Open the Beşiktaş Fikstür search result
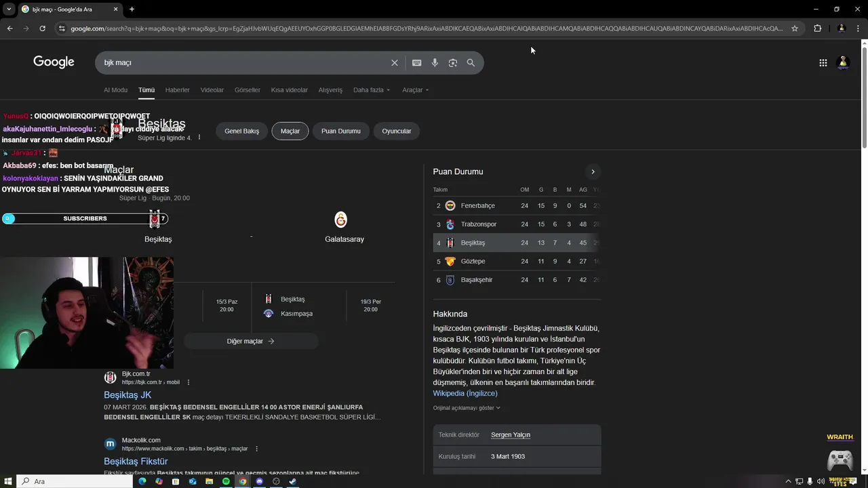This screenshot has height=488, width=868. 136,462
